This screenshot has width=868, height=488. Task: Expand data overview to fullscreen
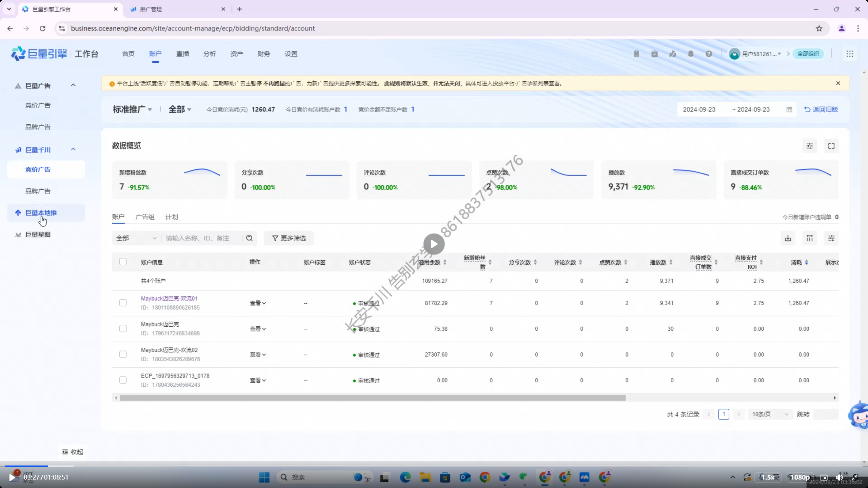[x=831, y=146]
